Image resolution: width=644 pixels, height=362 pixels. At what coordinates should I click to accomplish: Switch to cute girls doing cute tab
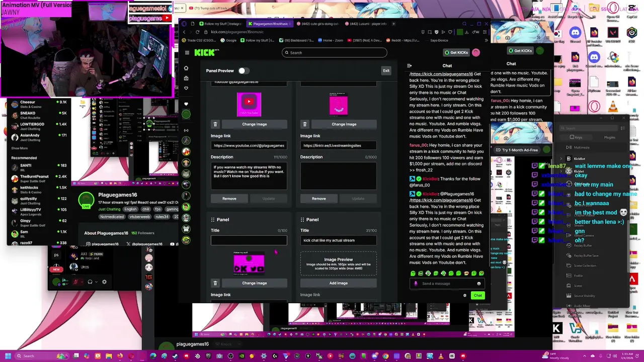318,24
